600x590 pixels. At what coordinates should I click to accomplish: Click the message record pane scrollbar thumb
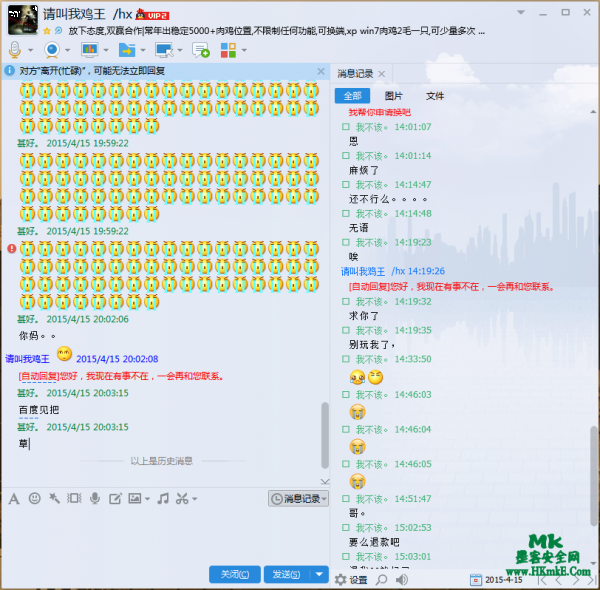click(x=593, y=476)
